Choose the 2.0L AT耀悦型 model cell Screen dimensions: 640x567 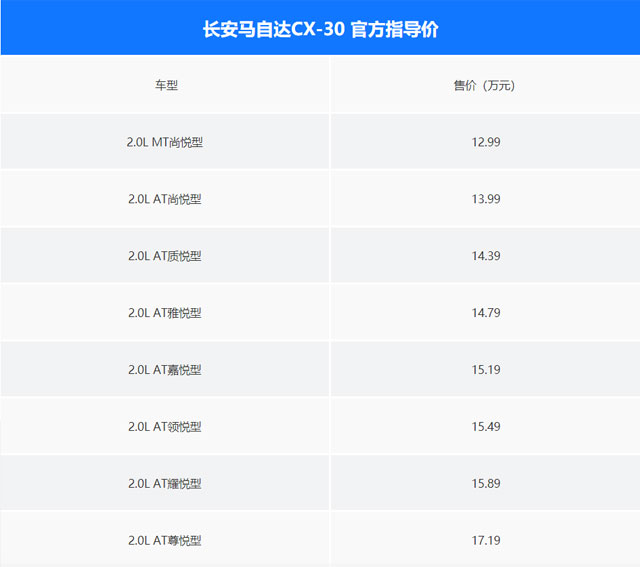point(164,483)
